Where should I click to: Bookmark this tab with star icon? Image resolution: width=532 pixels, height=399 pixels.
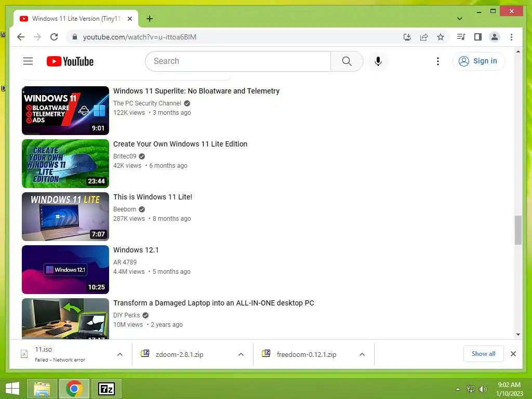[x=441, y=37]
